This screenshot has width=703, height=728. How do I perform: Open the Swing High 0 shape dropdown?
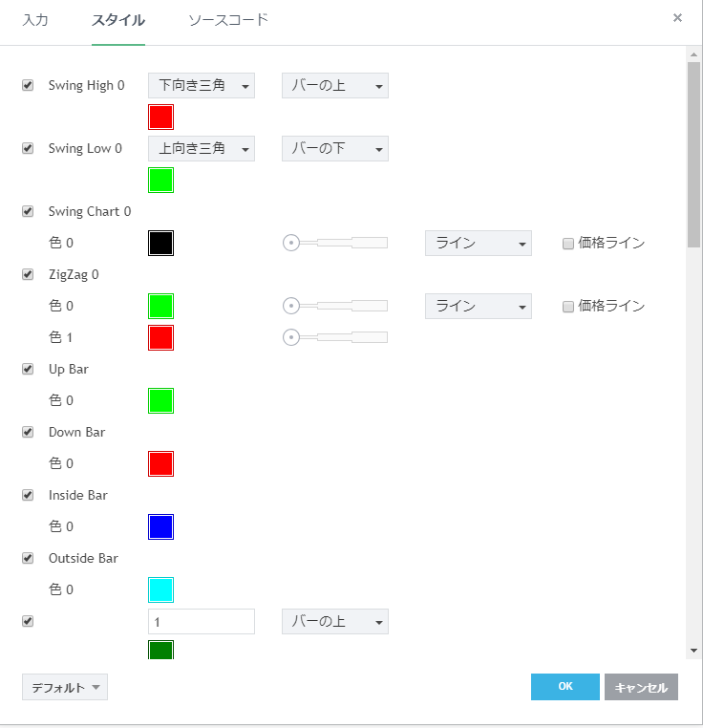(x=202, y=86)
